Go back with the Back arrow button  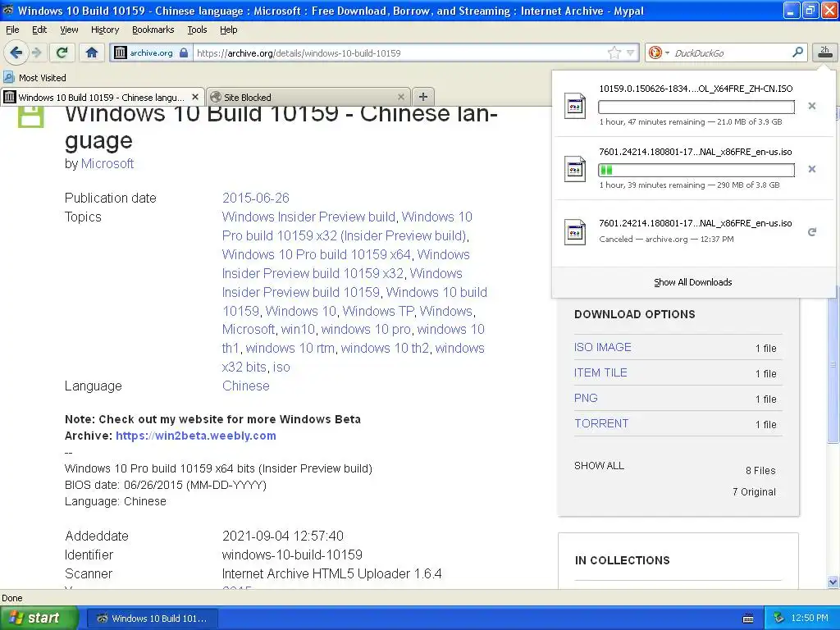click(x=16, y=52)
